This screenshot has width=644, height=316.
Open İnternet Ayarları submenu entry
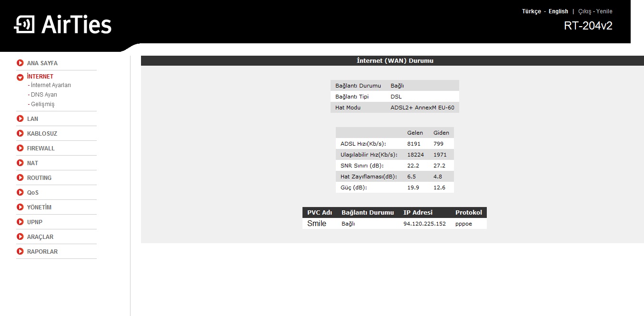click(50, 85)
